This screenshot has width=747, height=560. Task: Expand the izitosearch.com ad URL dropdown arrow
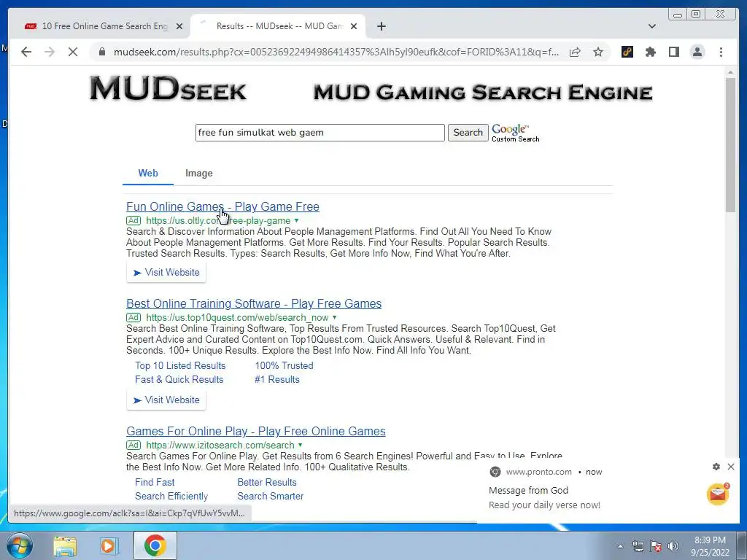coord(300,445)
